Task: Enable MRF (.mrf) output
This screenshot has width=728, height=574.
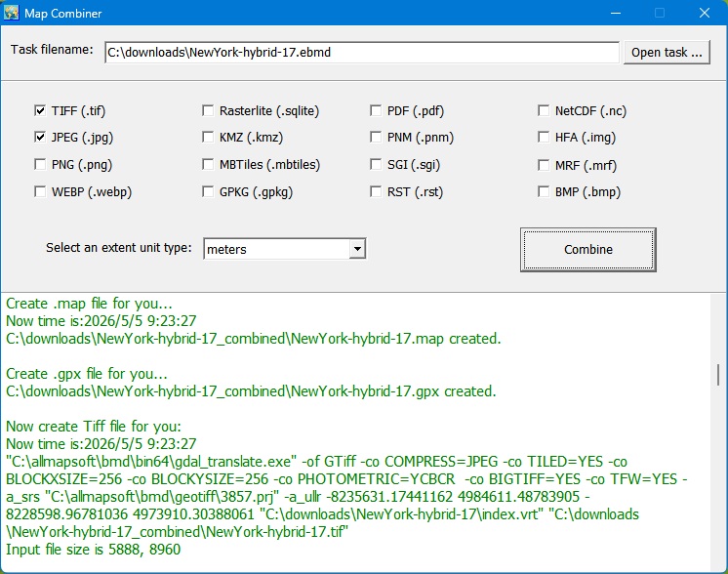Action: (544, 165)
